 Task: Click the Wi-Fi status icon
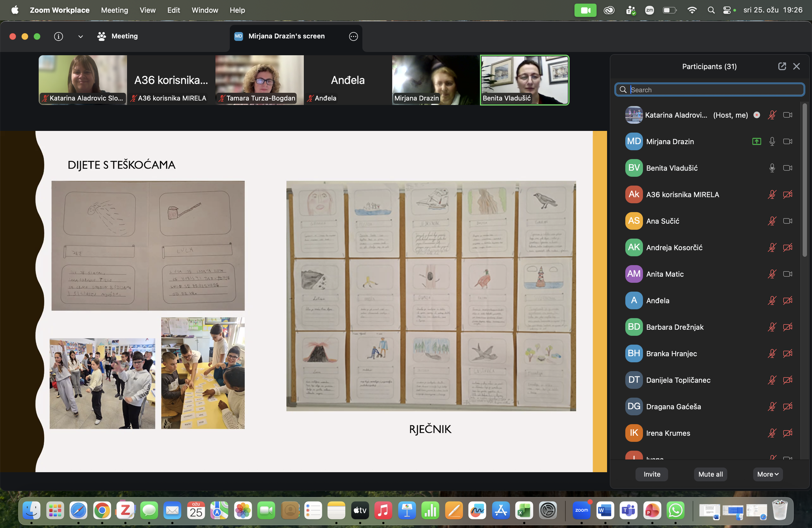(x=692, y=10)
